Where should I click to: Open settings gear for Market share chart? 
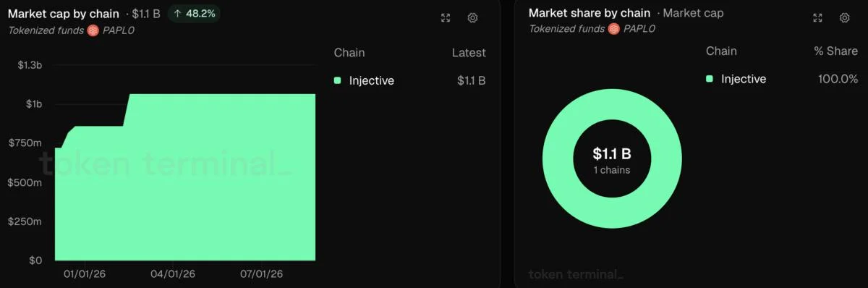844,18
